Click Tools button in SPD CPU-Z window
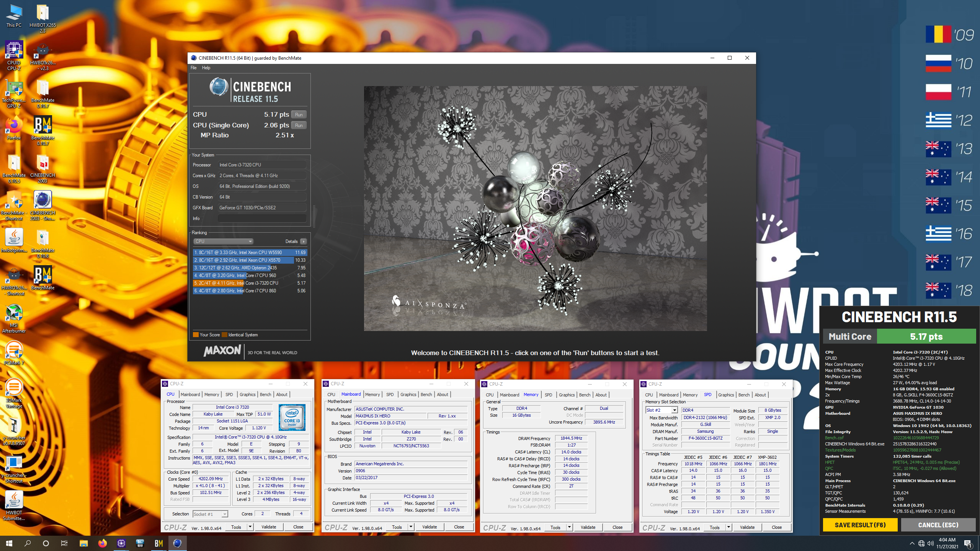 click(x=714, y=527)
